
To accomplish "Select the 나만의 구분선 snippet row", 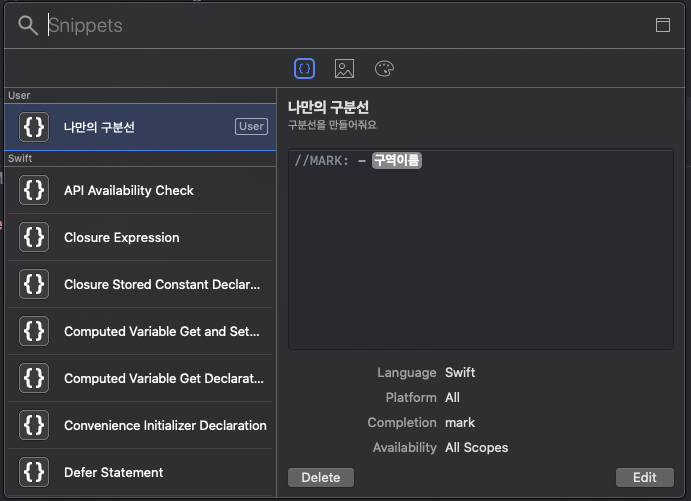I will 140,127.
